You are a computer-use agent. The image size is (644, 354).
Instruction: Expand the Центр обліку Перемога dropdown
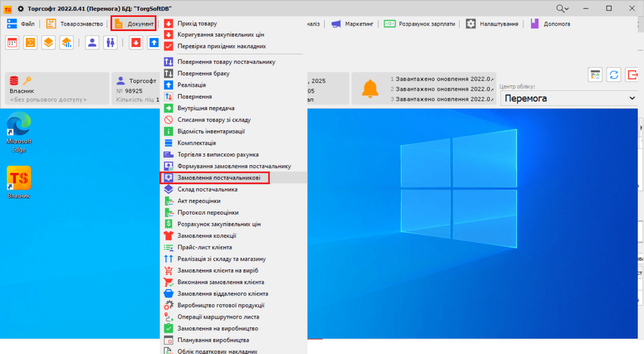point(630,99)
